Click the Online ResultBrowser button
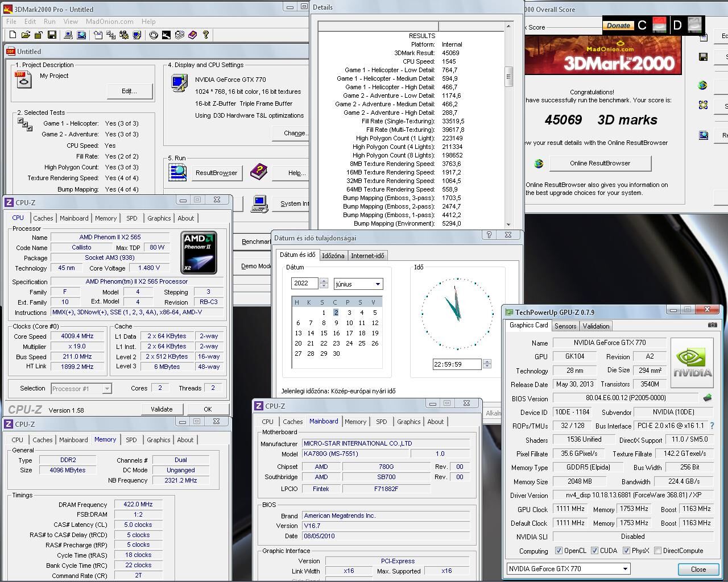This screenshot has width=728, height=582. click(x=600, y=163)
